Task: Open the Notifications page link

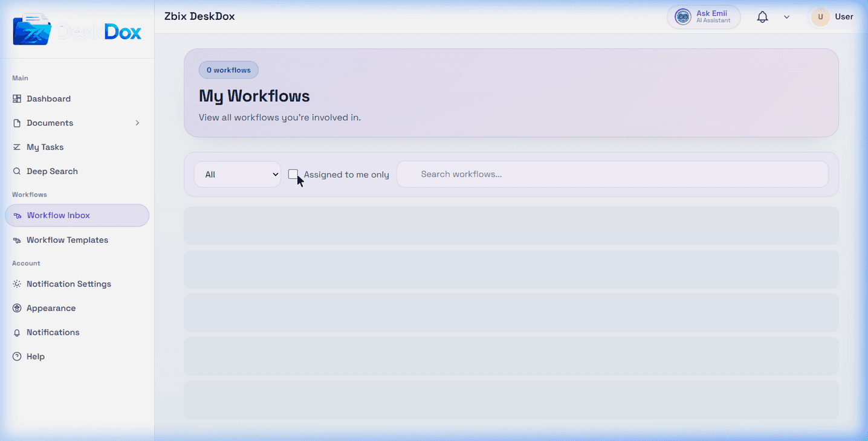Action: [x=77, y=332]
